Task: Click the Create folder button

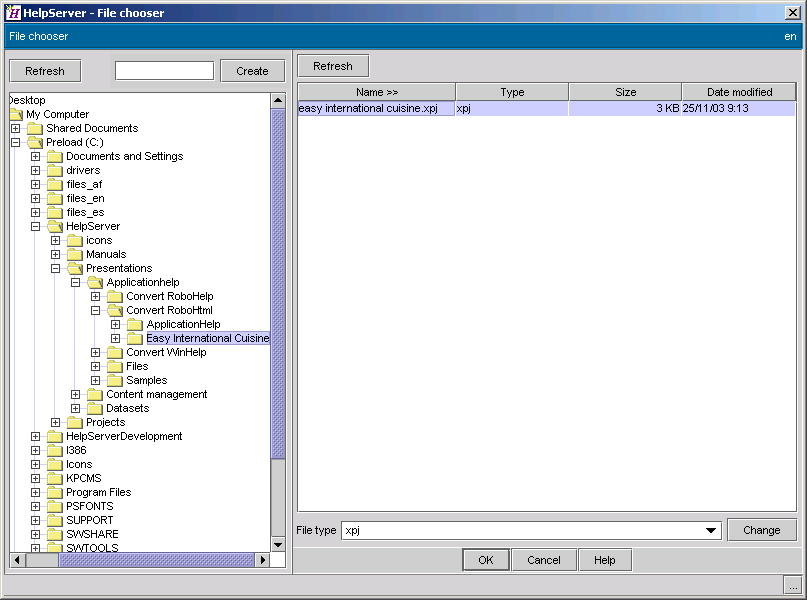Action: tap(252, 71)
